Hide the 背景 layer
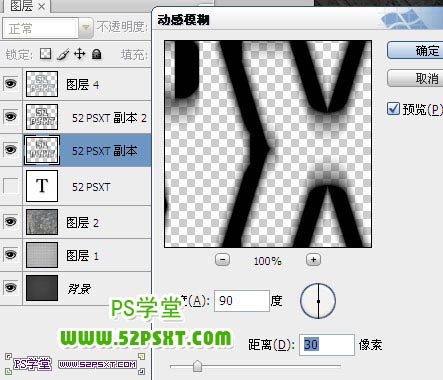443x380 pixels. 11,287
